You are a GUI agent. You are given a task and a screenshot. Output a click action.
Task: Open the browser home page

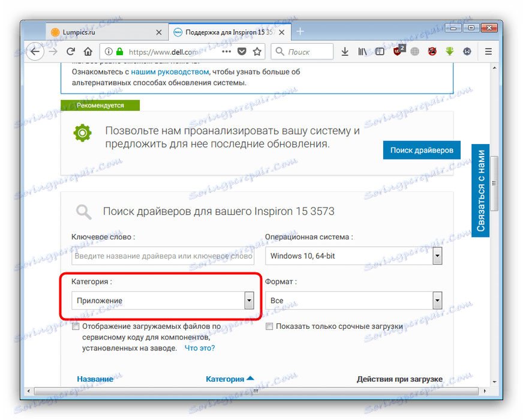point(88,52)
